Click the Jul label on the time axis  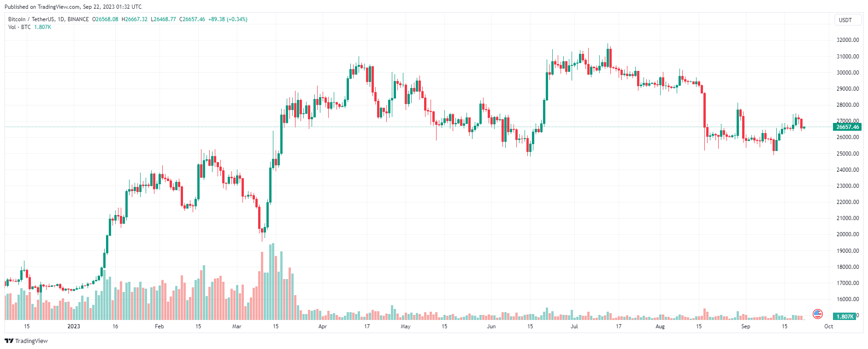point(574,326)
